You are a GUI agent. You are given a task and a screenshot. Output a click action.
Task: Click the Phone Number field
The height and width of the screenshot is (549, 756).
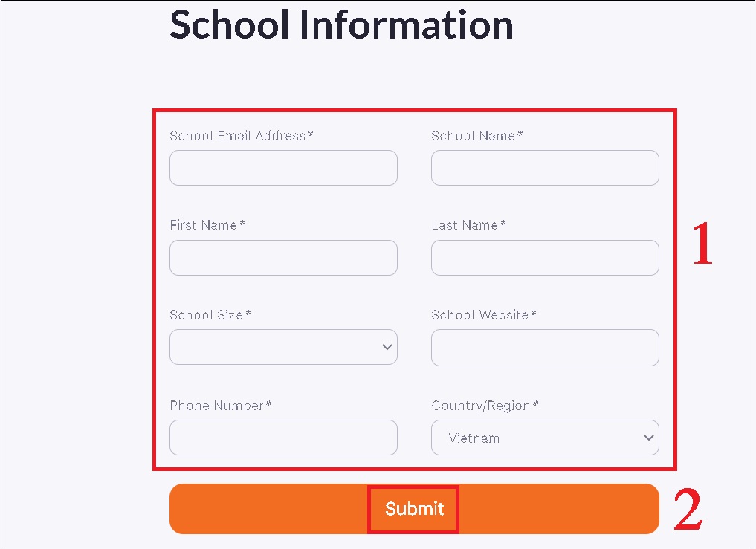pos(282,438)
